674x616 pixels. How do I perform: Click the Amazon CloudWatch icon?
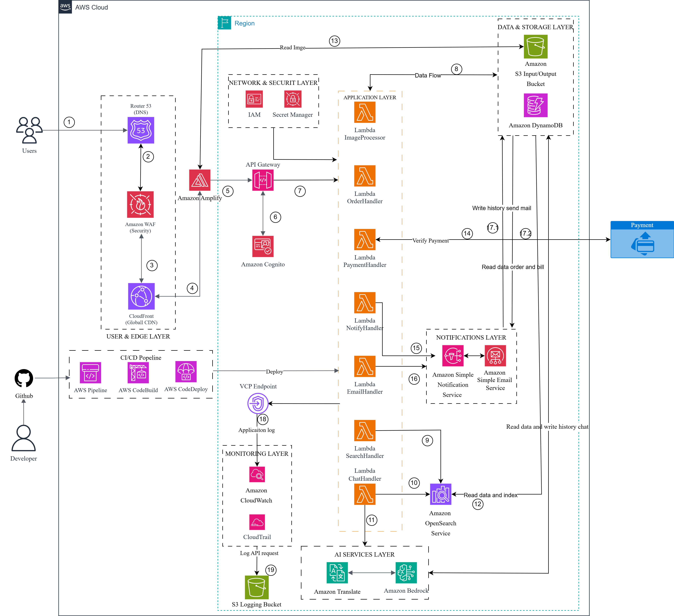point(257,474)
